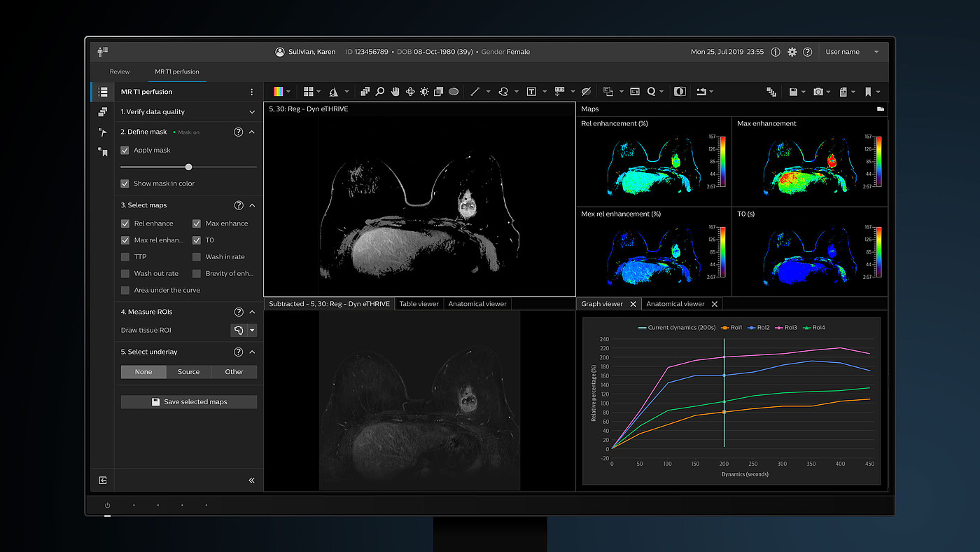The height and width of the screenshot is (552, 980).
Task: Select the magnifier zoom tool
Action: pos(380,92)
